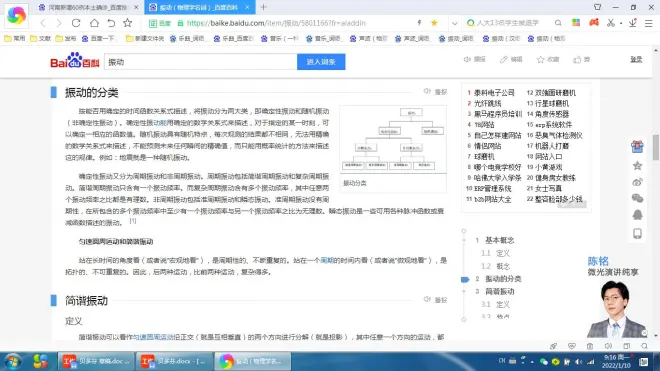Screen dimensions: 660x371
Task: Open the colorful grid apps icon in toolbar
Action: [x=576, y=22]
